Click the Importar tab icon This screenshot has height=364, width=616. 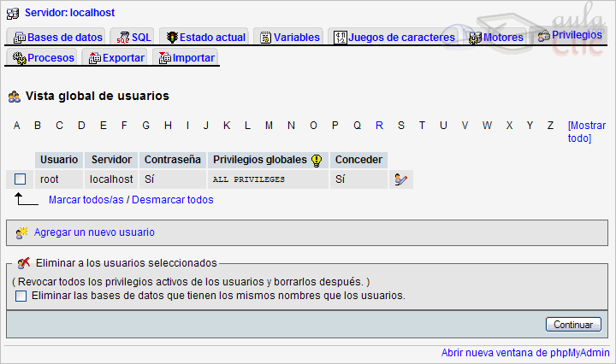point(164,58)
